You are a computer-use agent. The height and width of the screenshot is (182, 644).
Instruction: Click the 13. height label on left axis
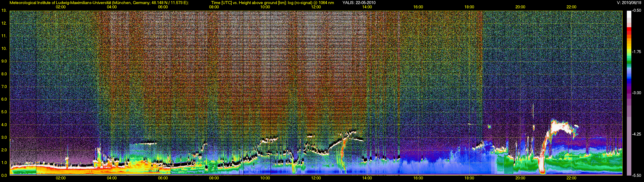4,10
